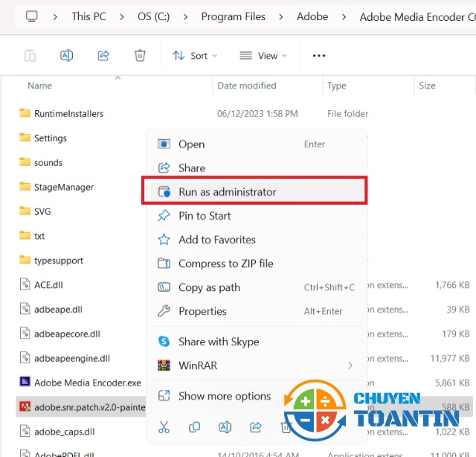
Task: Click the 1,766 KB size cell
Action: [452, 285]
